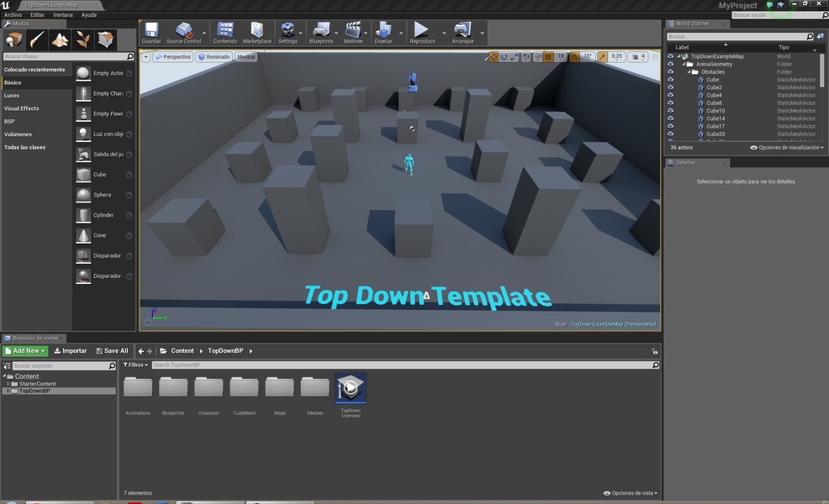Open the Marketplace from the toolbar
The height and width of the screenshot is (504, 829).
coord(257,31)
